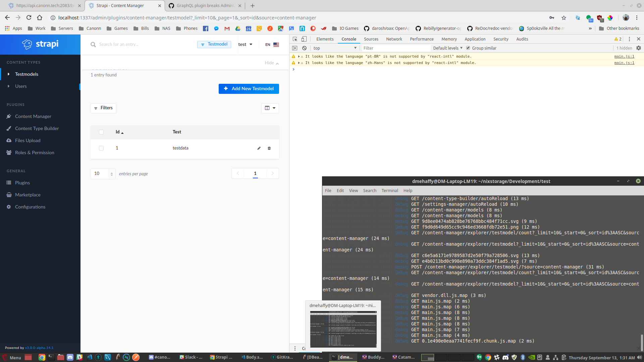Edit the testdata entry with the pencil icon
Viewport: 644px width, 362px height.
259,148
